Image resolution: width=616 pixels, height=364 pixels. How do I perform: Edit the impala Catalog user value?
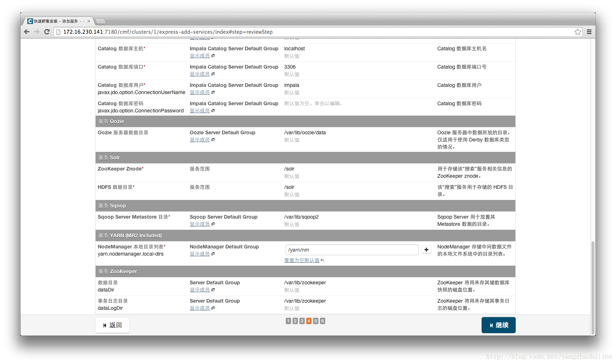(x=292, y=85)
